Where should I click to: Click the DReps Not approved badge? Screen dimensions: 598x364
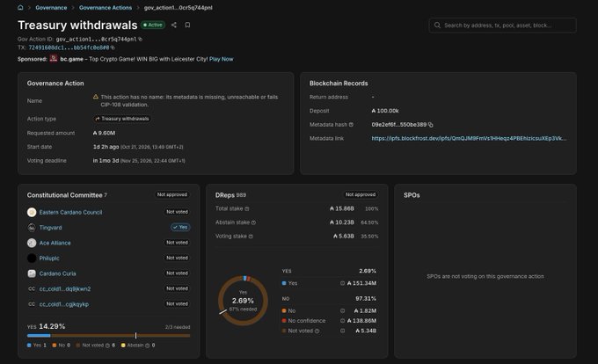point(361,195)
